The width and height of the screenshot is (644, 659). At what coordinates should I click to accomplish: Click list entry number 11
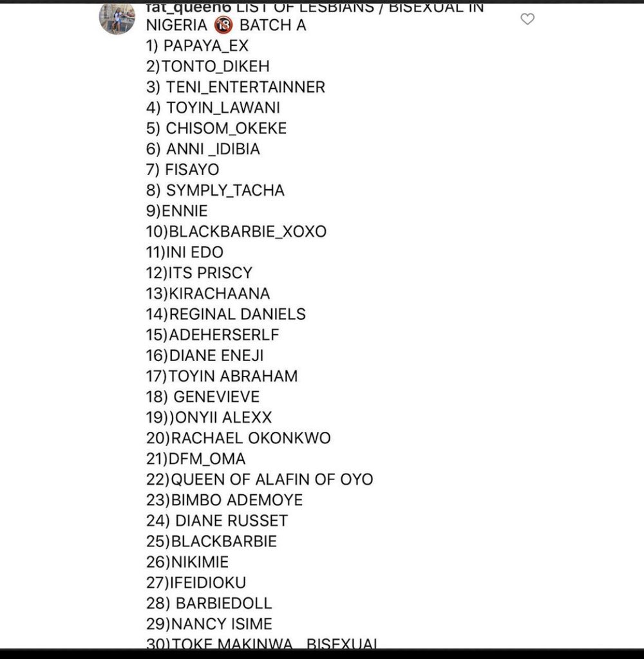pyautogui.click(x=185, y=252)
